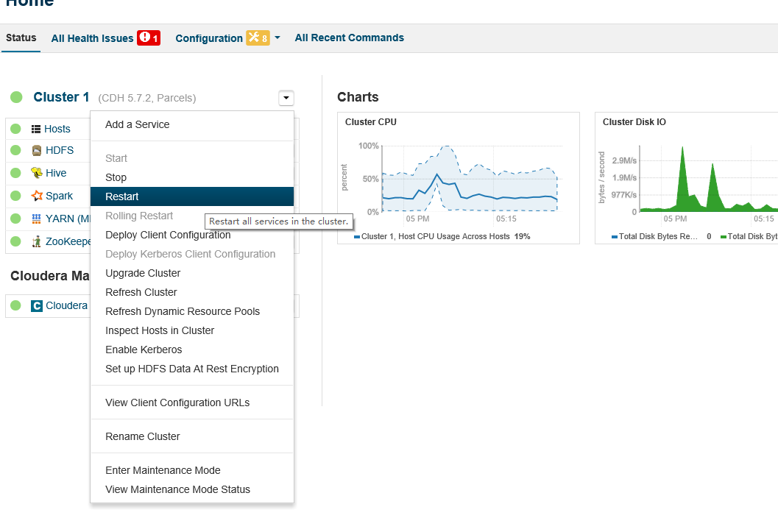Open the YARN service link
Viewport: 778px width, 532px height.
point(68,219)
